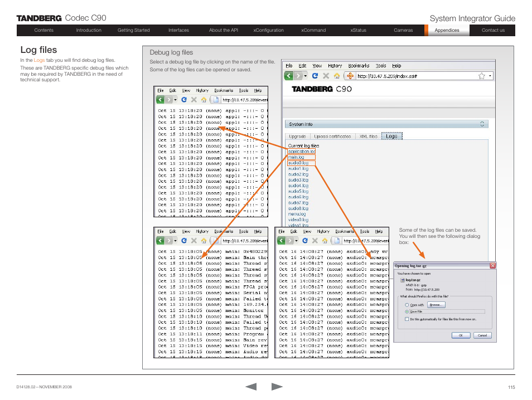Screen dimensions: 532x400
Task: Bookmark page with star icon
Action: tap(481, 76)
